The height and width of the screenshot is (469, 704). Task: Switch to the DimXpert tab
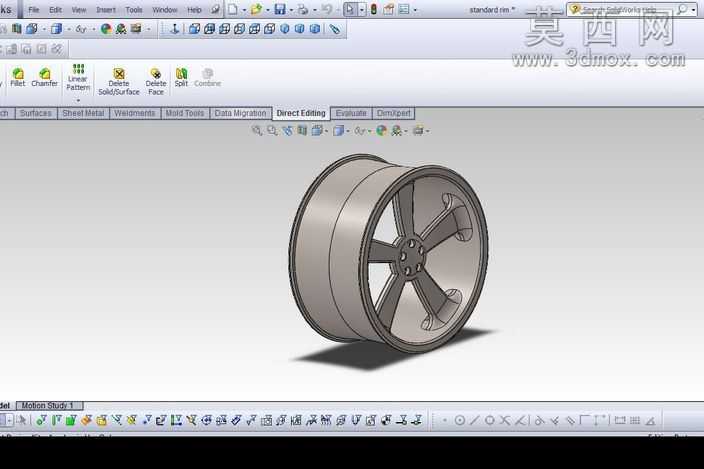[394, 113]
